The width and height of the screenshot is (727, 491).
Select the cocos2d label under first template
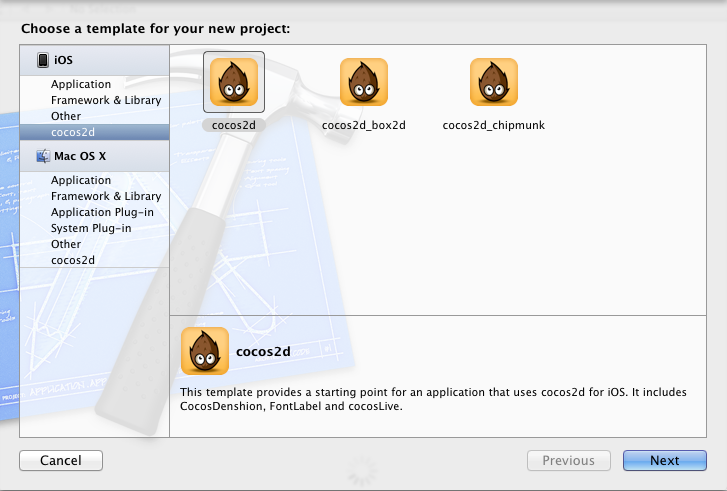pyautogui.click(x=234, y=125)
